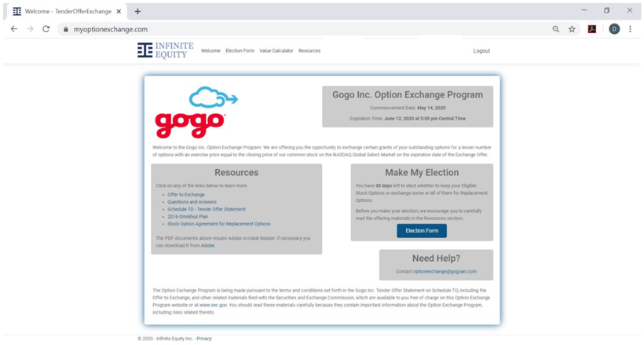Viewport: 644px width, 345px height.
Task: Close the Welcome - TenderOfferExchange tab
Action: point(119,12)
